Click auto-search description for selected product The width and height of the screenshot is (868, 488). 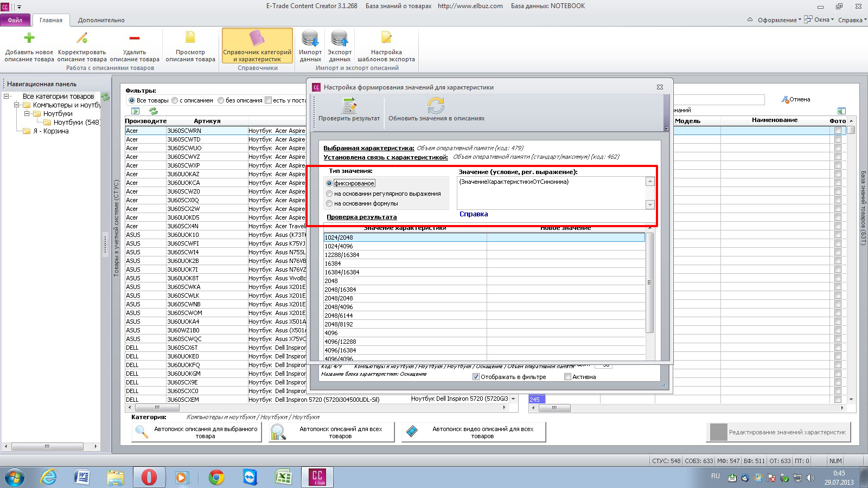196,432
